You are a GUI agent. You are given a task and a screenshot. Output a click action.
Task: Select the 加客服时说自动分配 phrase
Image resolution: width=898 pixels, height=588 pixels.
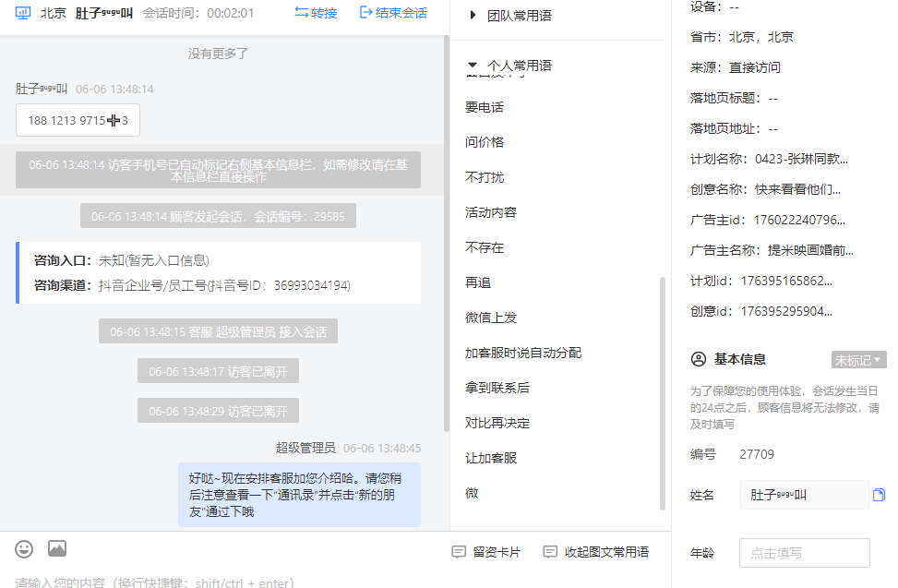tap(523, 353)
